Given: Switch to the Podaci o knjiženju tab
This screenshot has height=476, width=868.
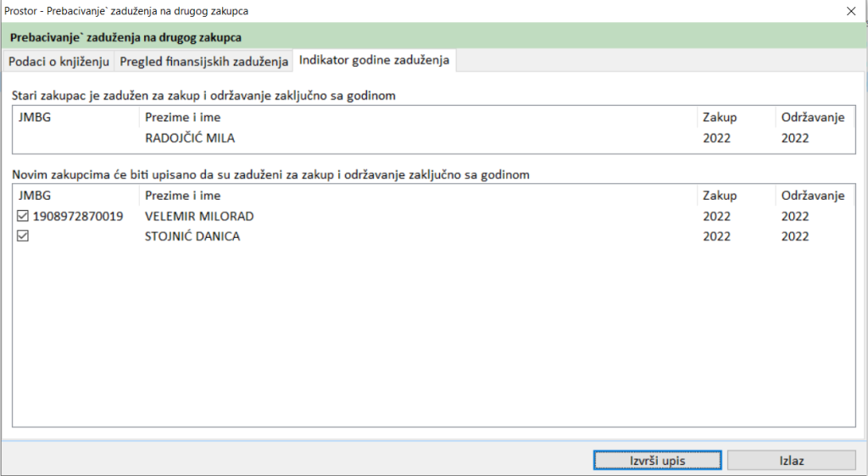Looking at the screenshot, I should 58,62.
